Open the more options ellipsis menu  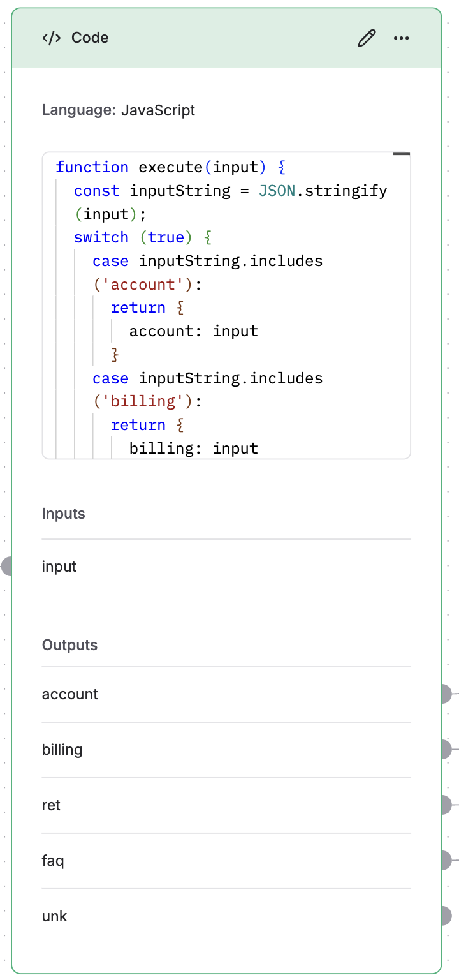pos(402,38)
